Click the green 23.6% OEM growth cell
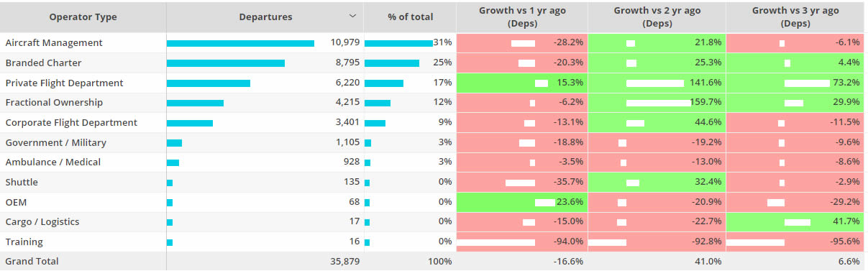This screenshot has height=271, width=868. 521,203
